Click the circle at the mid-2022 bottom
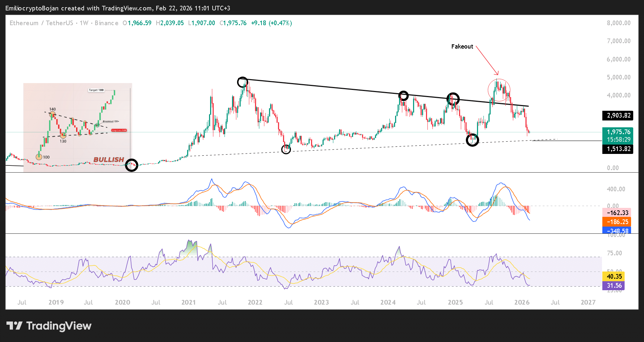The height and width of the screenshot is (342, 644). point(286,149)
